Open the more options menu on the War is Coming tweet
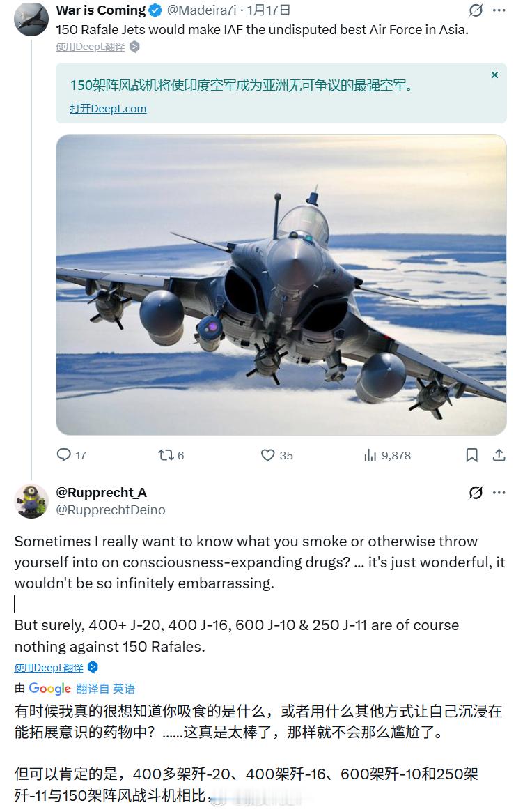The image size is (516, 812). 499,10
